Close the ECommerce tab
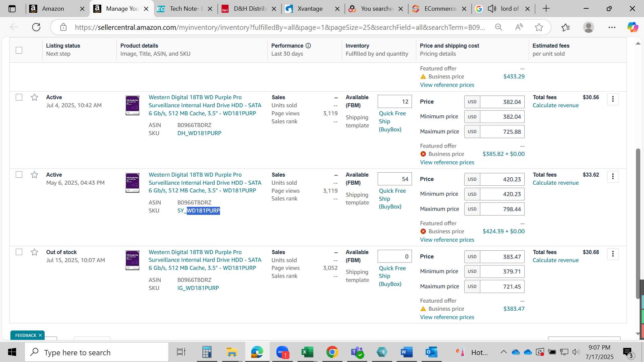The width and height of the screenshot is (644, 362). pos(464,9)
